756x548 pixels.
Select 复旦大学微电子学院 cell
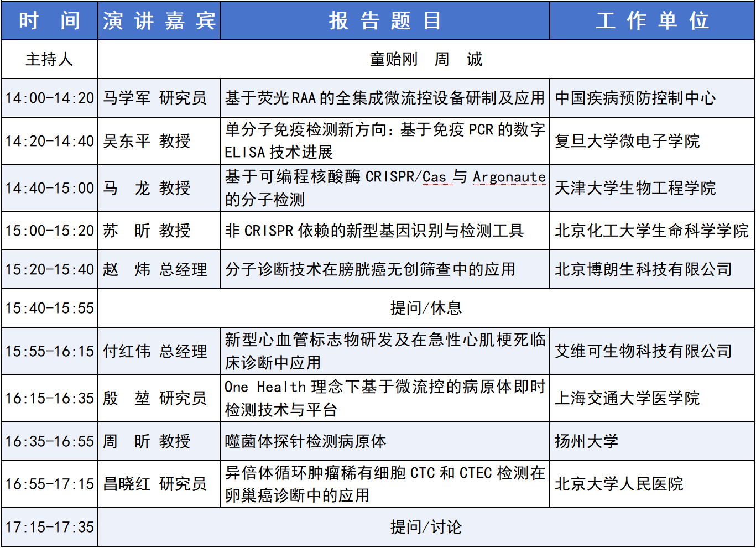[x=652, y=141]
